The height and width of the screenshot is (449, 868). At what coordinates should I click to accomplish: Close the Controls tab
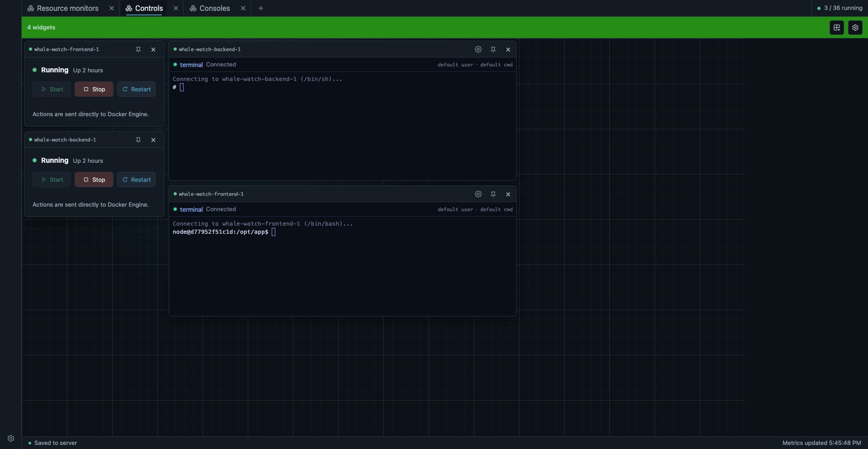[x=176, y=8]
